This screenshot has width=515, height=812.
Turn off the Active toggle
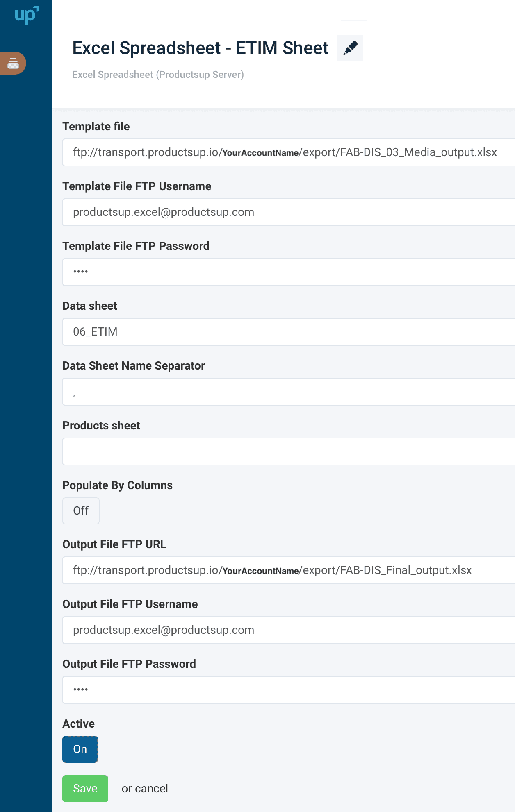pyautogui.click(x=80, y=749)
